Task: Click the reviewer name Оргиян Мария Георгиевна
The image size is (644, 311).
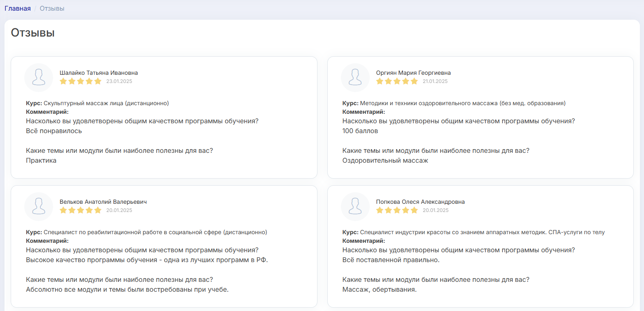Action: [413, 73]
